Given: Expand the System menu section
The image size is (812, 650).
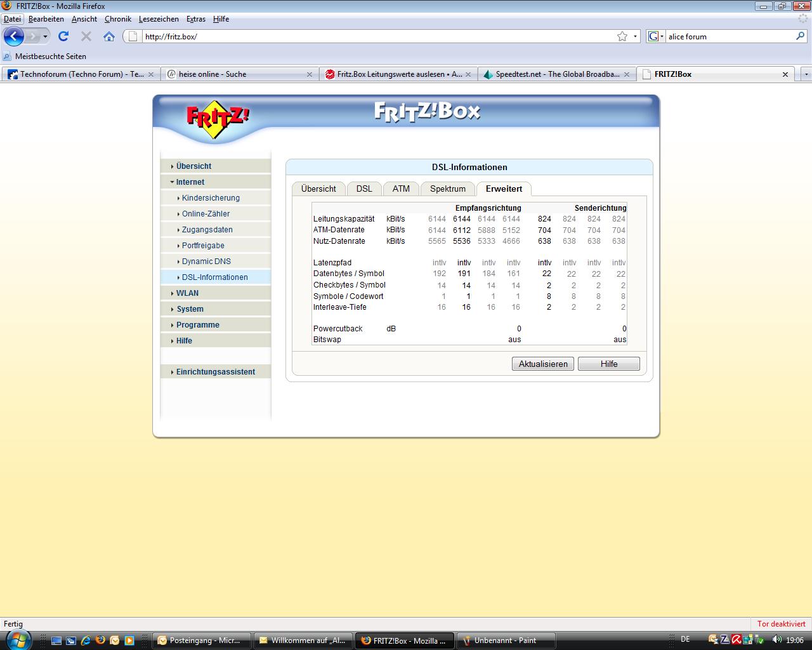Looking at the screenshot, I should tap(190, 309).
